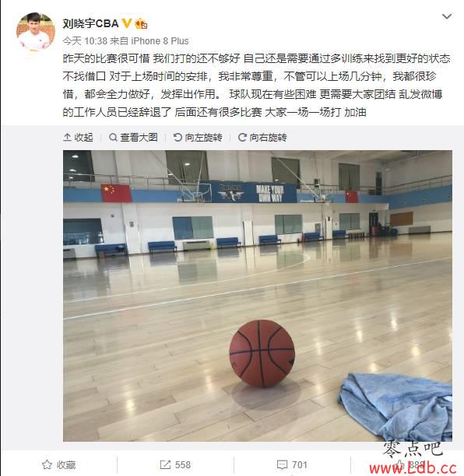Click the upward arrow collapse icon
This screenshot has width=464, height=476.
point(67,138)
